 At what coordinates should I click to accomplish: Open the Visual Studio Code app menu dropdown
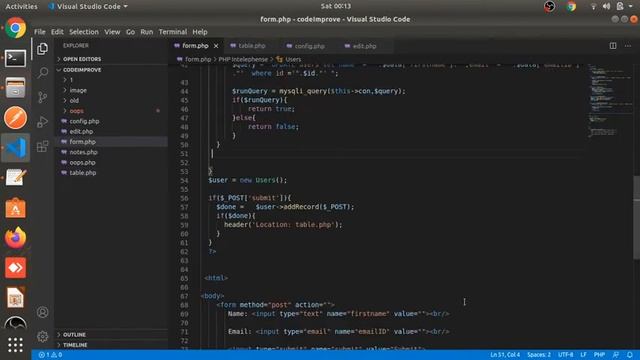pyautogui.click(x=88, y=6)
